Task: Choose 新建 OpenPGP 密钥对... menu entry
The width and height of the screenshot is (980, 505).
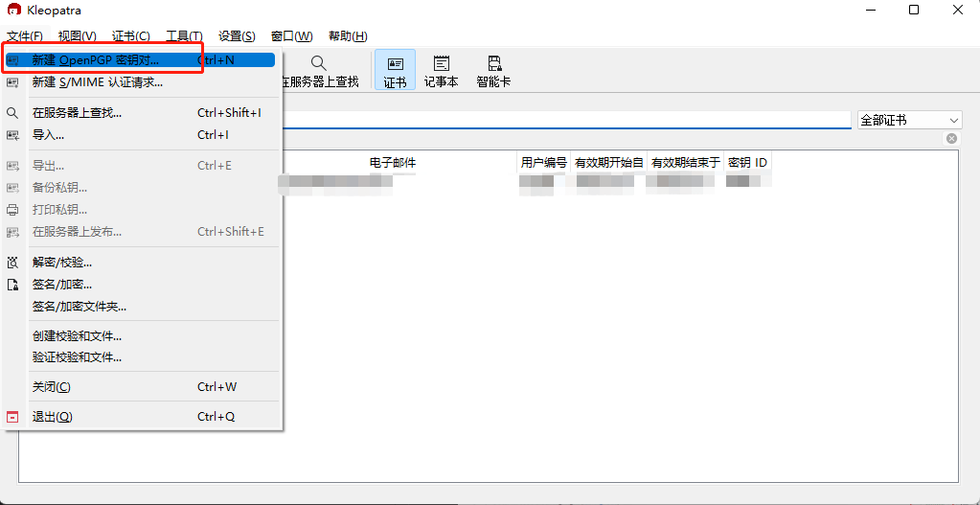Action: (x=141, y=60)
